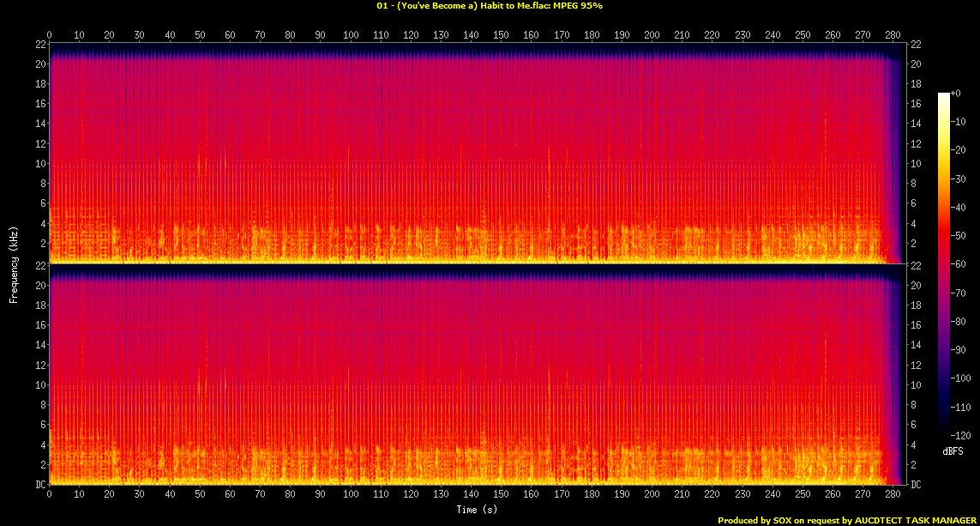
Task: Click the topmost 22 kHz label on left axis
Action: tap(40, 44)
